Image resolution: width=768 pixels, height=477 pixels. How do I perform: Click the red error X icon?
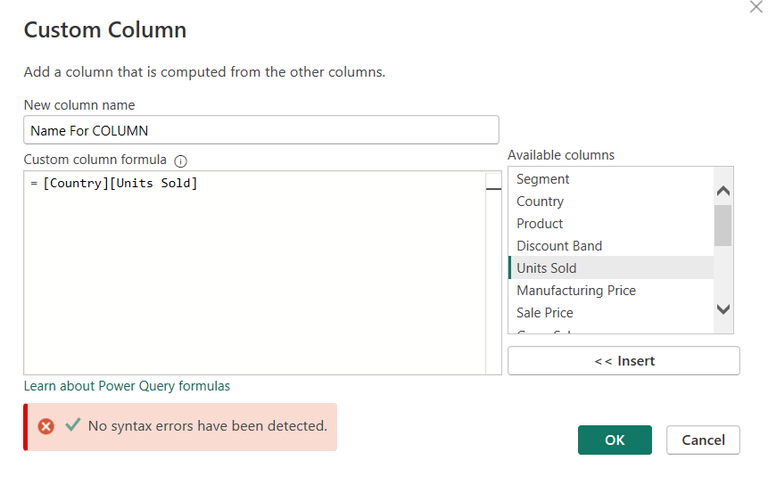[46, 426]
